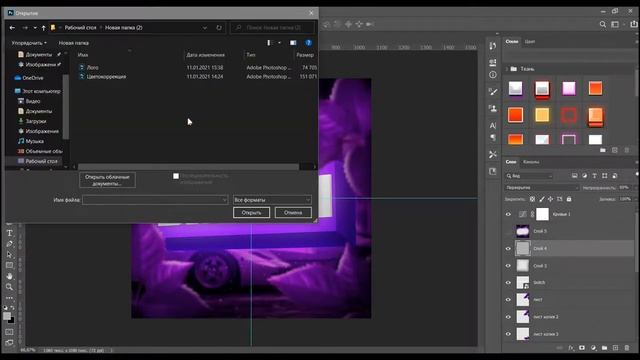
Task: Hide Слой 4 with its eye icon
Action: click(508, 249)
